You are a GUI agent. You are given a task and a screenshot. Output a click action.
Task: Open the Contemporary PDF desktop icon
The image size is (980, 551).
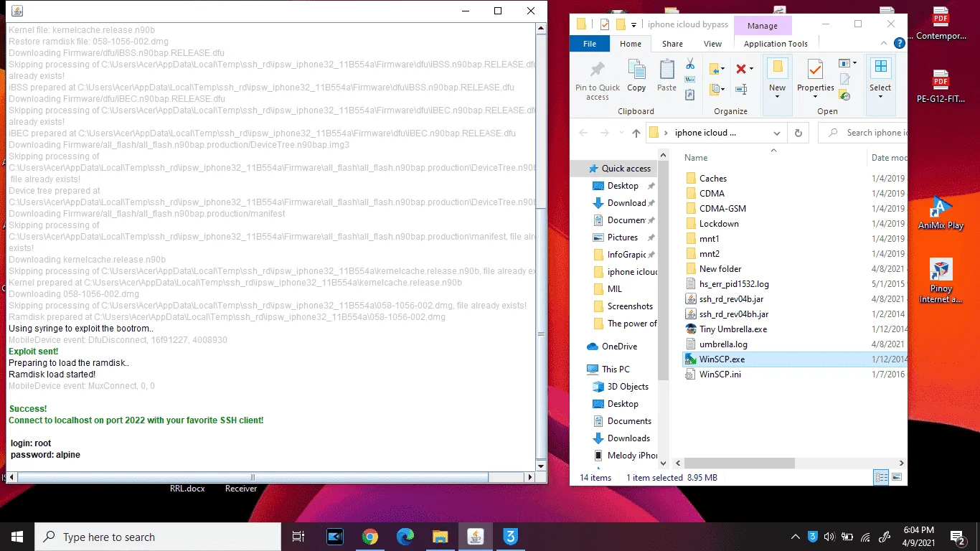click(x=941, y=23)
